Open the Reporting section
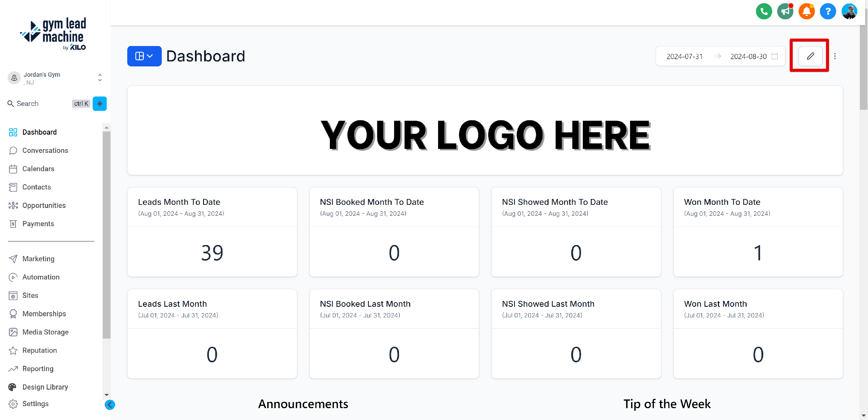Viewport: 868px width, 420px height. [x=38, y=369]
